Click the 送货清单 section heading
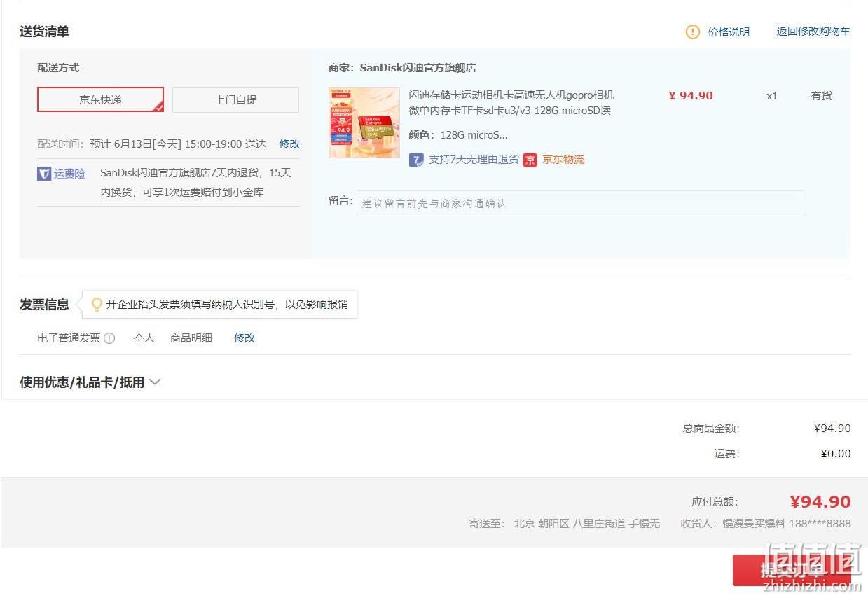Image resolution: width=868 pixels, height=598 pixels. point(44,32)
